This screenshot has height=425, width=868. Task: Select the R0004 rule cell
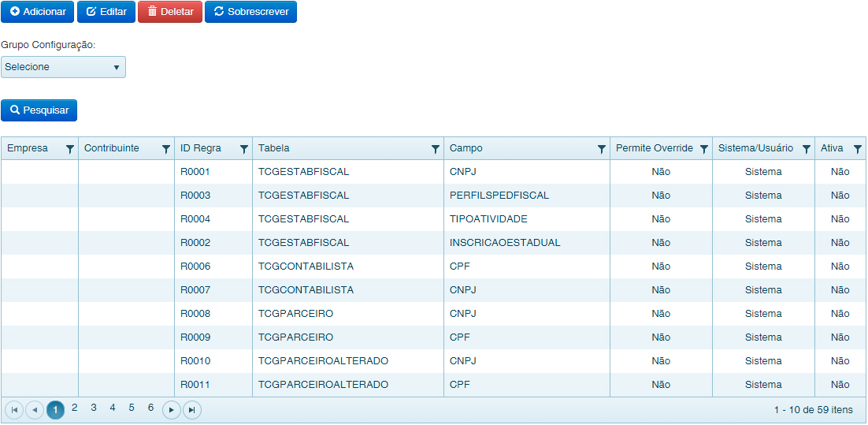213,219
